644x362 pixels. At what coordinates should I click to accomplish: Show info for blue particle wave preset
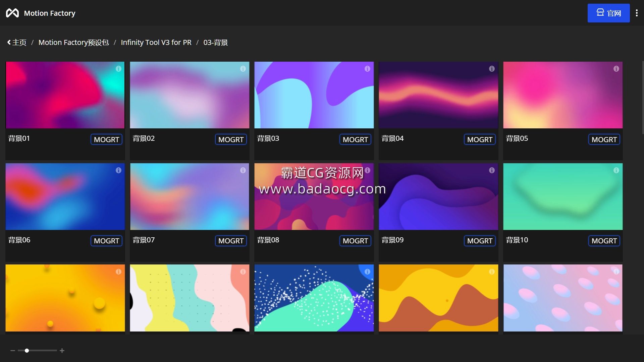367,272
